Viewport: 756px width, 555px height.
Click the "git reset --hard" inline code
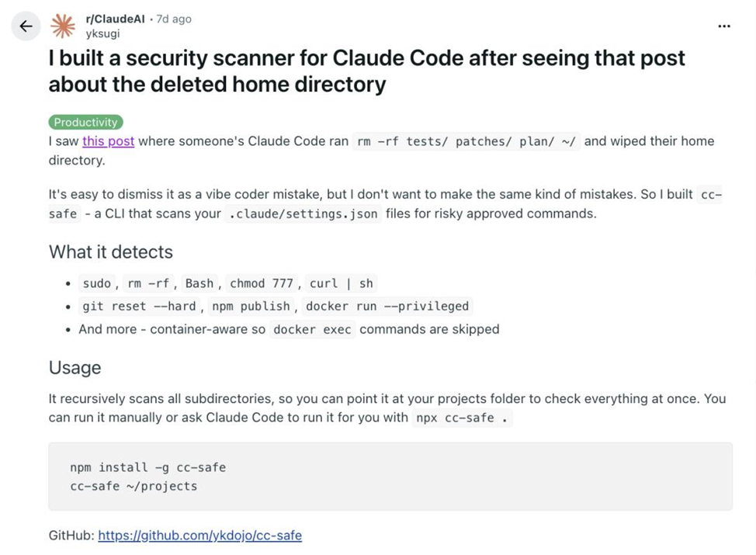click(x=139, y=306)
